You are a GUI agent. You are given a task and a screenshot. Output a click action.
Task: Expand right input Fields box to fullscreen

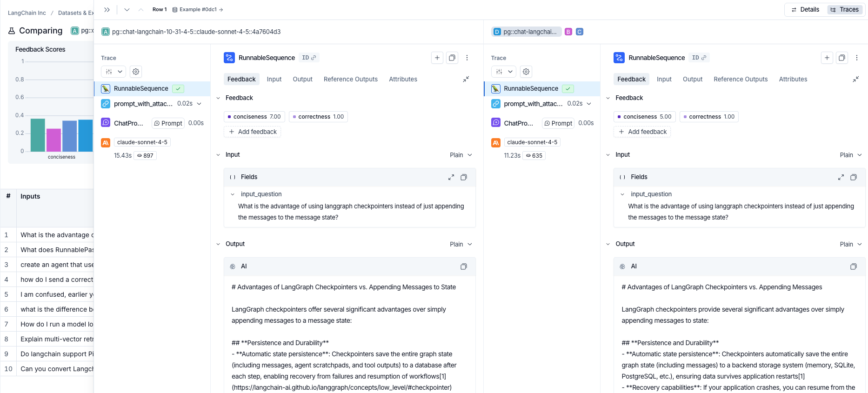pos(841,177)
